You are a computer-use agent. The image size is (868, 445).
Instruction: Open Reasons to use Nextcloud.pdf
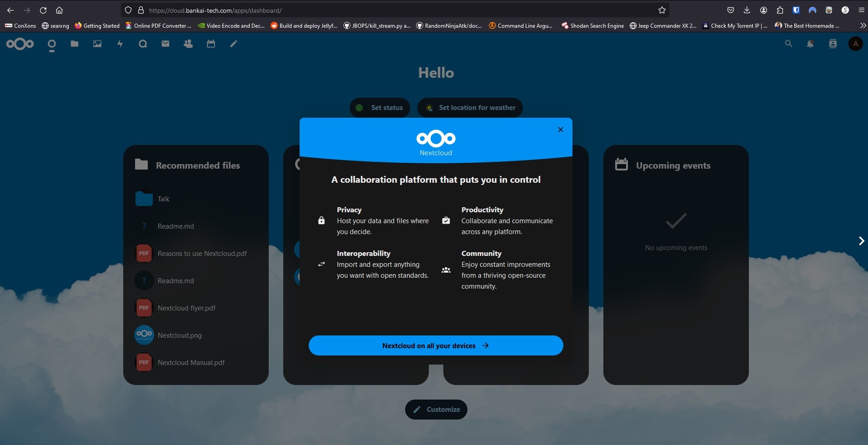202,253
